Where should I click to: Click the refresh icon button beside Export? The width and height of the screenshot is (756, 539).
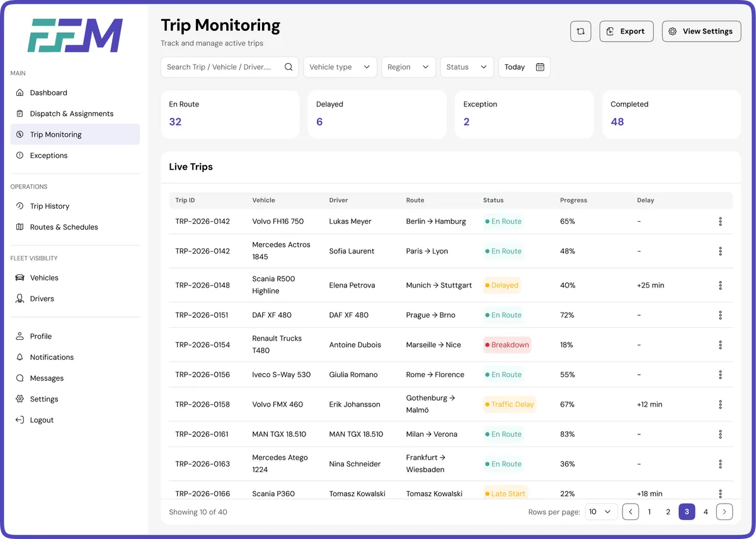[x=580, y=32]
